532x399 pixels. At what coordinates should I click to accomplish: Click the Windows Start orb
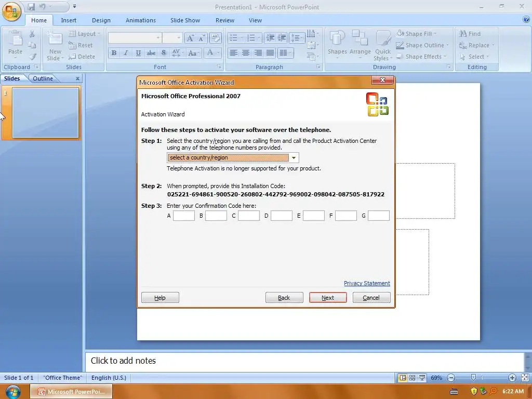[13, 392]
